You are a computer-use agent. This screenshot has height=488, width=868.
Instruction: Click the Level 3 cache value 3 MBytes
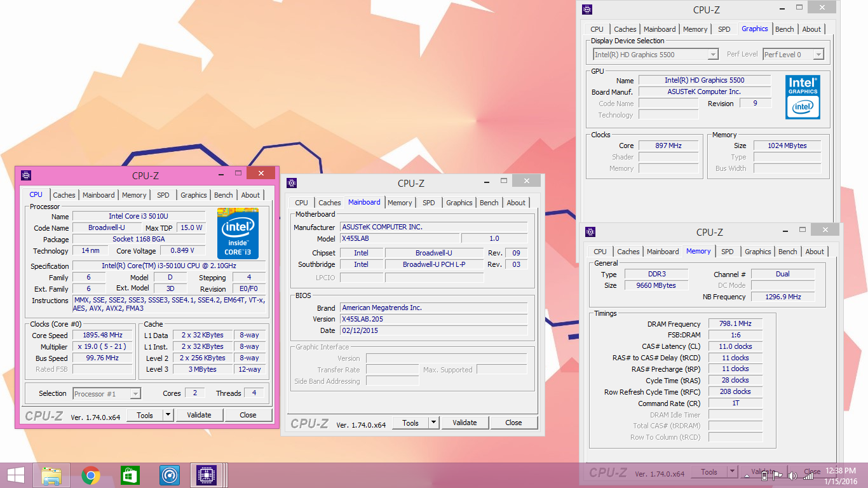pos(203,369)
